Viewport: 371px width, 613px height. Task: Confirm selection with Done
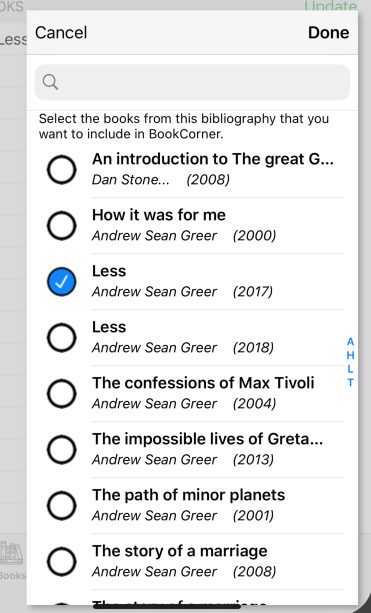click(328, 33)
